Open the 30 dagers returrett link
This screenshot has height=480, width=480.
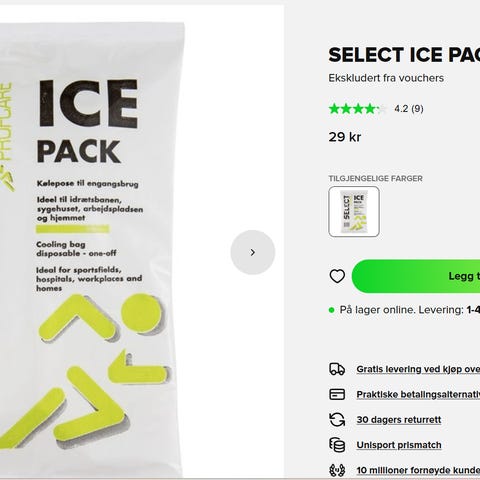pos(399,420)
